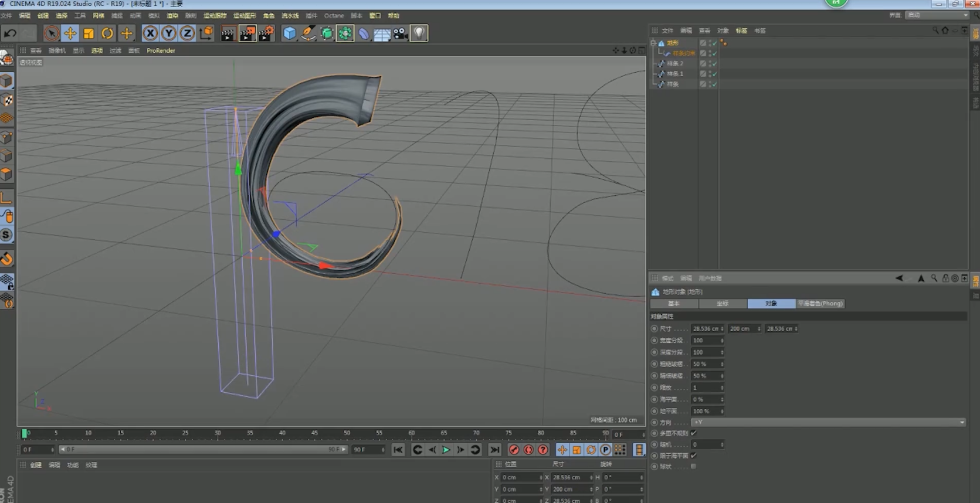Click the orange tag on top object

click(x=724, y=43)
